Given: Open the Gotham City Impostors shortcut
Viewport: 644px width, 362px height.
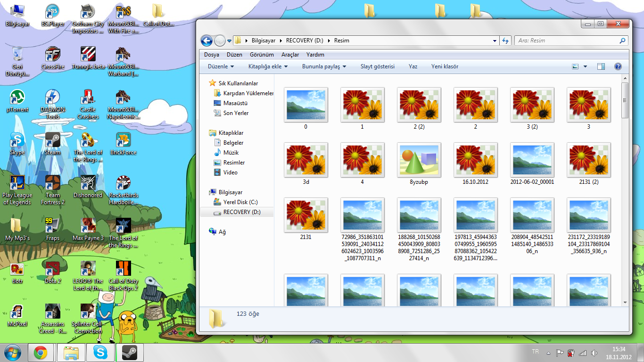Looking at the screenshot, I should click(88, 19).
